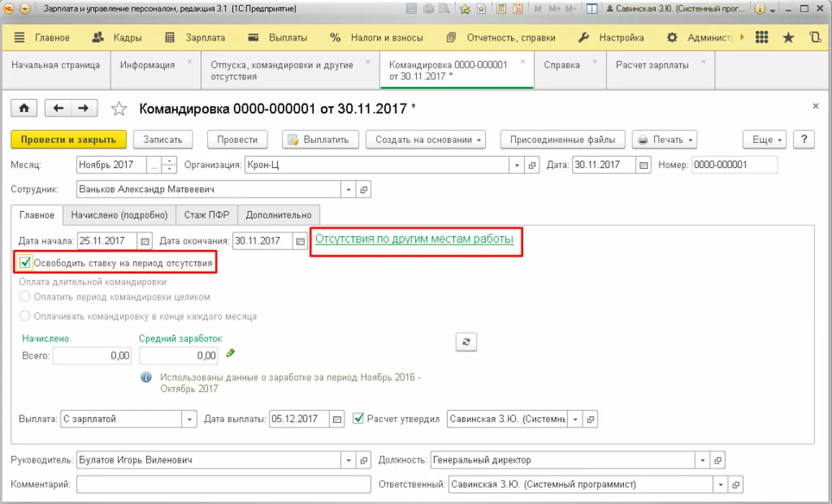Click the Провести и закрыть button
The image size is (832, 504).
tap(68, 140)
